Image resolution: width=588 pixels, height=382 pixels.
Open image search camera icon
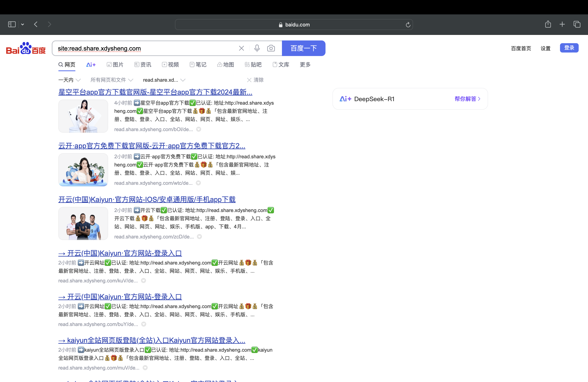point(271,48)
